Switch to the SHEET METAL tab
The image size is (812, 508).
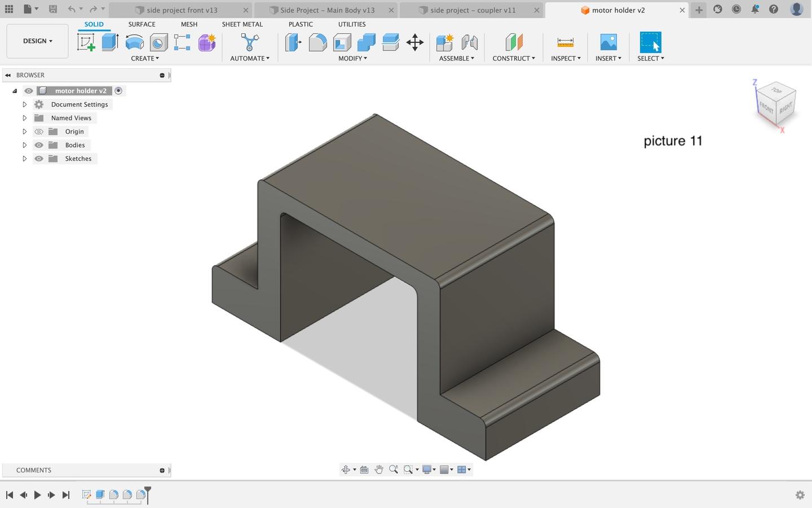(242, 24)
